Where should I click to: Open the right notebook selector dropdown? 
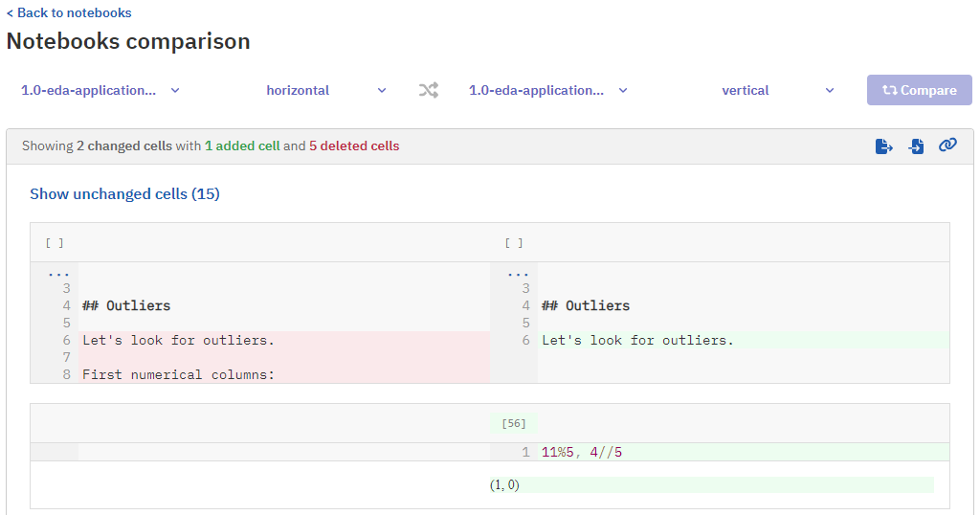pos(548,91)
